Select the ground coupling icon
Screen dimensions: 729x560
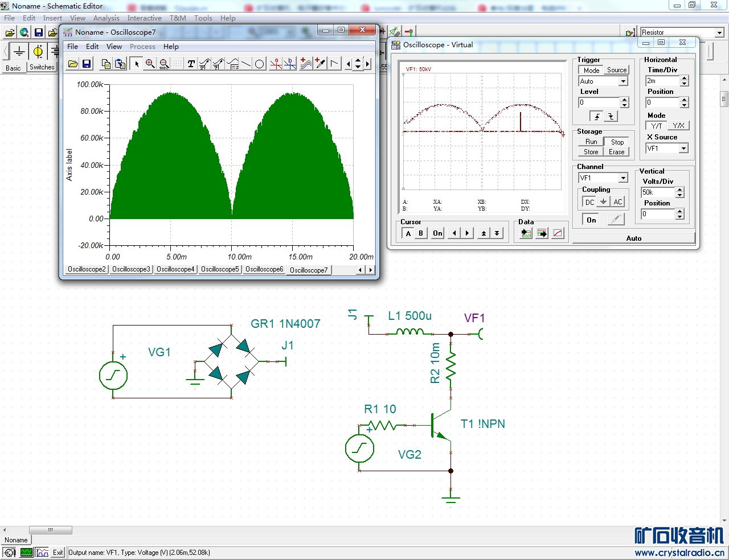coord(604,202)
